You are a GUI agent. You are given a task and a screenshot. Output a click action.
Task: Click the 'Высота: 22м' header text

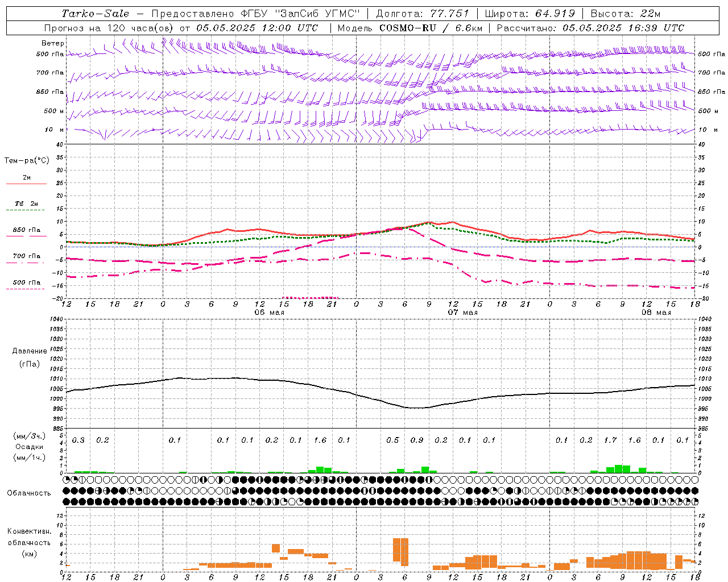626,14
